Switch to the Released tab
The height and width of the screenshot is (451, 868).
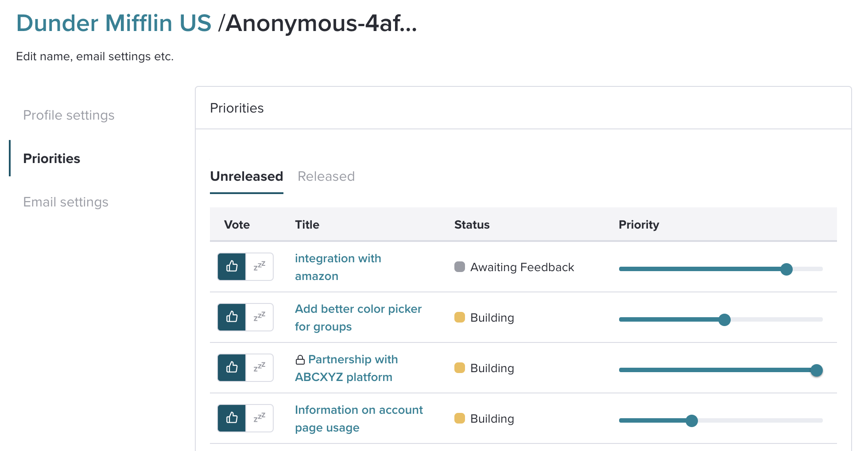[x=326, y=176]
